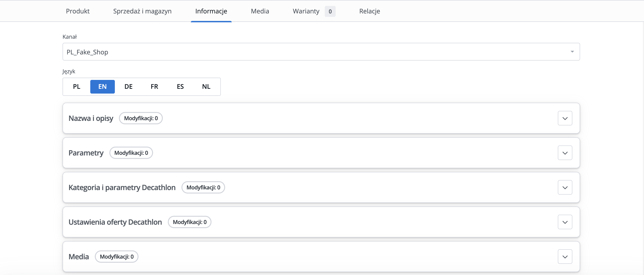Open the Produkt tab
The image size is (644, 275).
78,11
